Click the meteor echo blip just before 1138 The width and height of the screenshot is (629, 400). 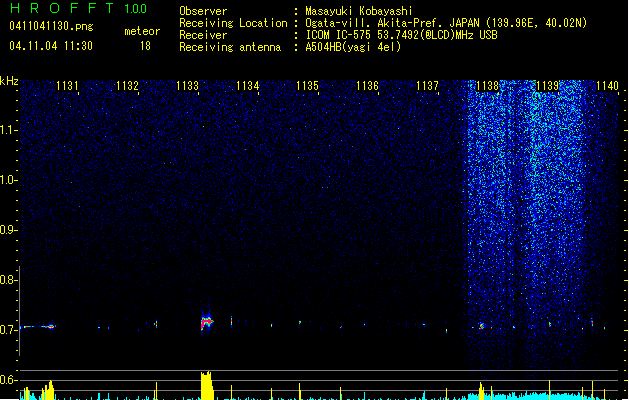tap(481, 326)
